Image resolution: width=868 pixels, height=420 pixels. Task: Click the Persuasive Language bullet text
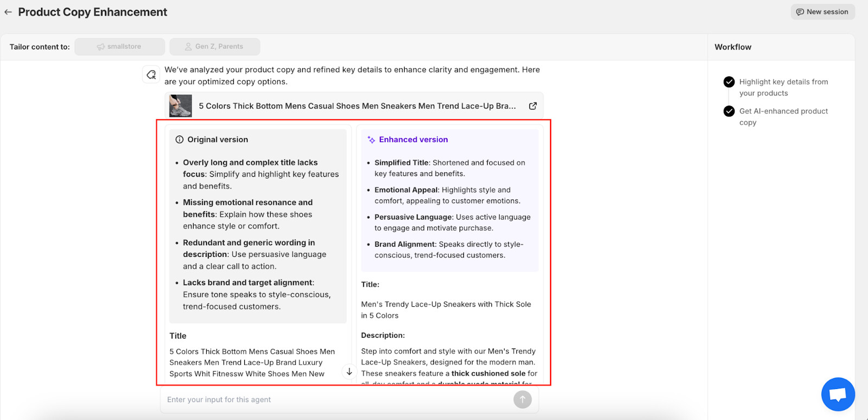click(x=452, y=222)
